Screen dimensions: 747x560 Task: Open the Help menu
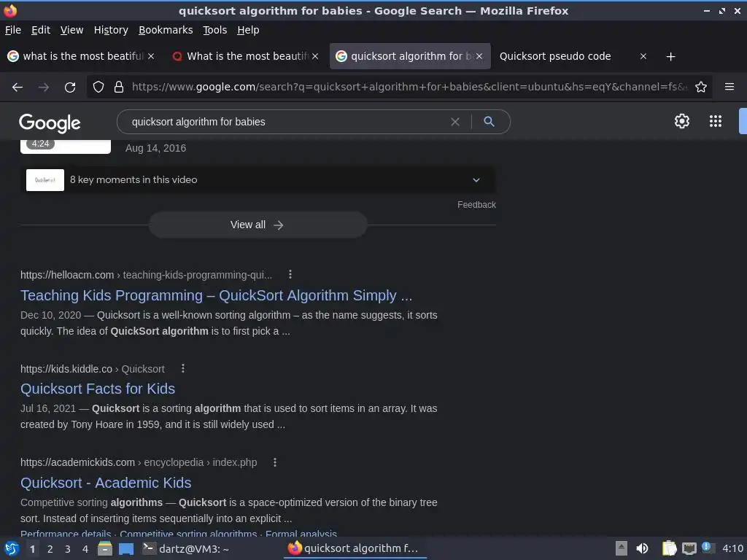click(x=248, y=30)
